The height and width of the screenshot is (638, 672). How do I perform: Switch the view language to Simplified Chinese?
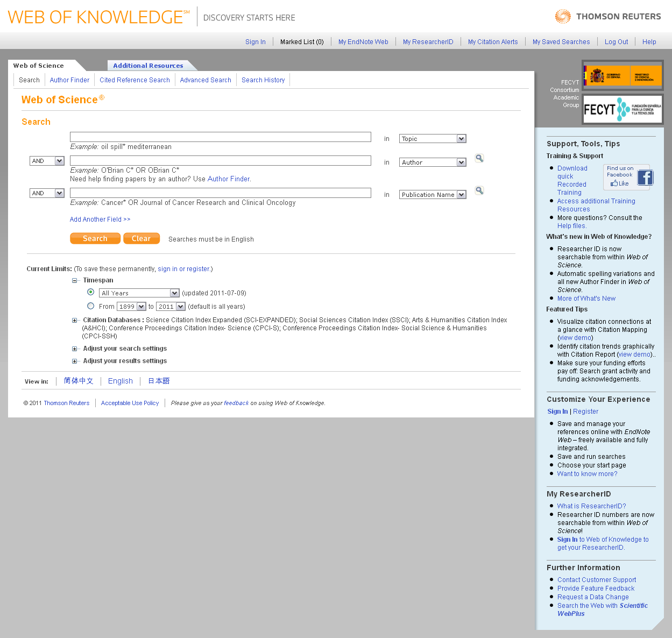point(79,381)
